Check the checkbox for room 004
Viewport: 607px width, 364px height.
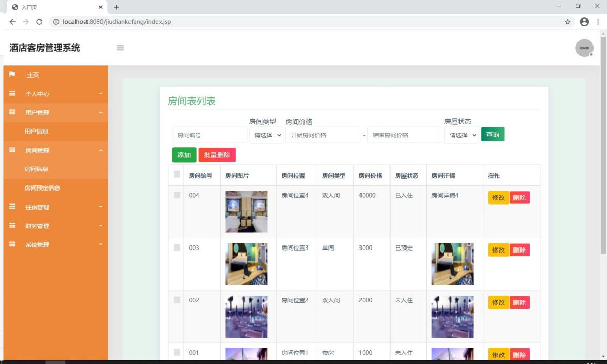pyautogui.click(x=177, y=195)
